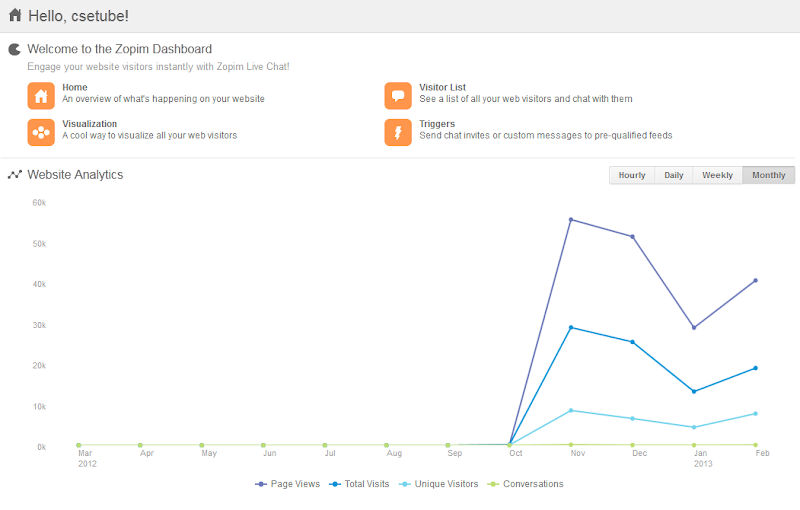The height and width of the screenshot is (510, 800).
Task: Click the '30k' y-axis label
Action: tap(39, 325)
